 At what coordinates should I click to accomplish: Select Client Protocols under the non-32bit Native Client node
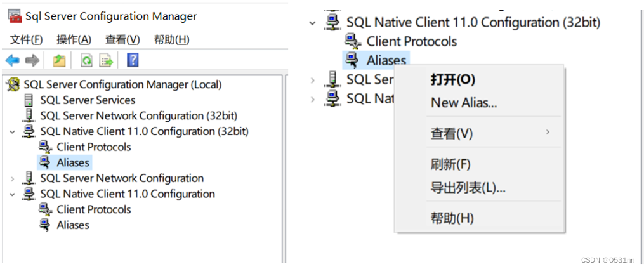(x=94, y=209)
